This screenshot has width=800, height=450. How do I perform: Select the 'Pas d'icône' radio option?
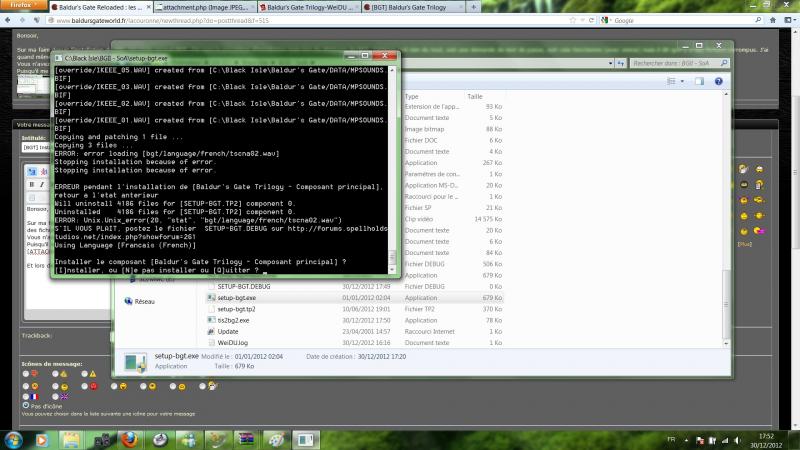pyautogui.click(x=26, y=405)
